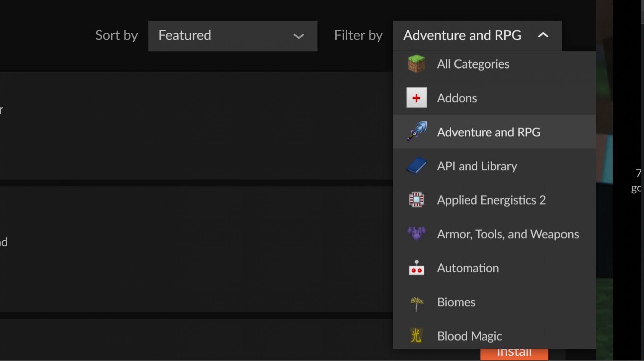The image size is (644, 361).
Task: Select the Addons category option
Action: pos(457,98)
